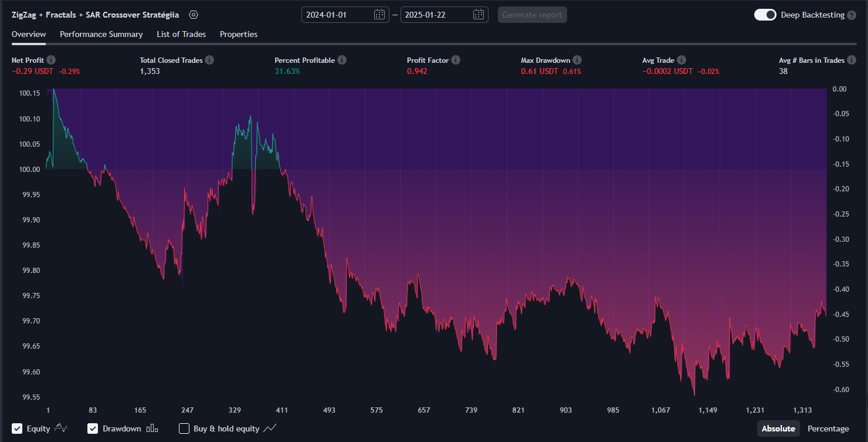
Task: Click the Percent Profitable label text
Action: pos(304,60)
